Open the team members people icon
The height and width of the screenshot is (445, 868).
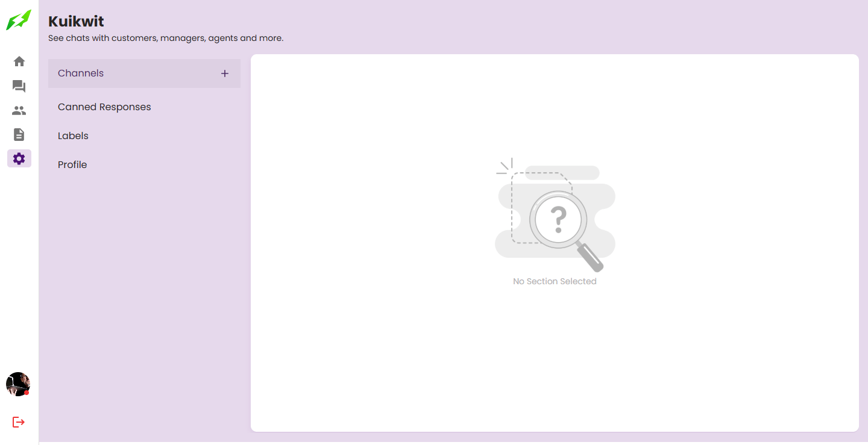19,111
